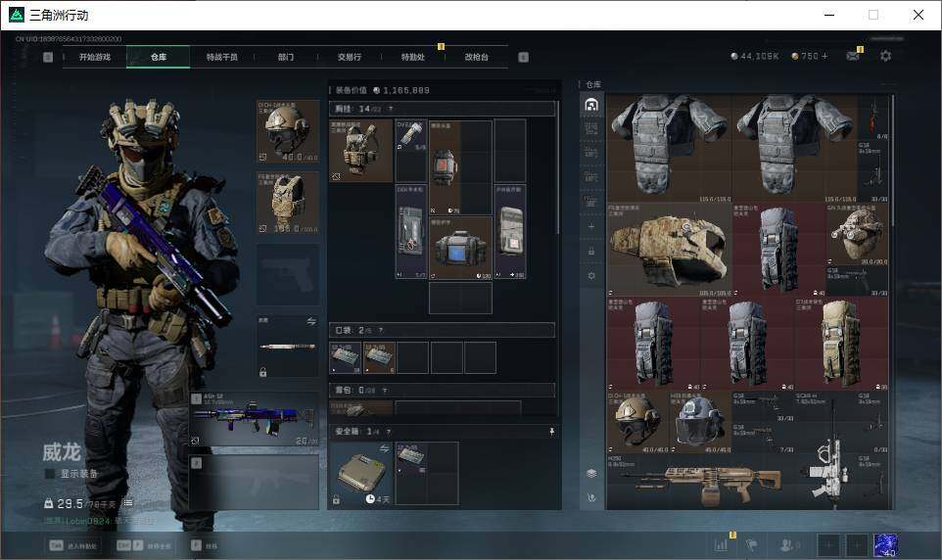
Task: Select the visor helmet in warehouse
Action: pyautogui.click(x=700, y=422)
